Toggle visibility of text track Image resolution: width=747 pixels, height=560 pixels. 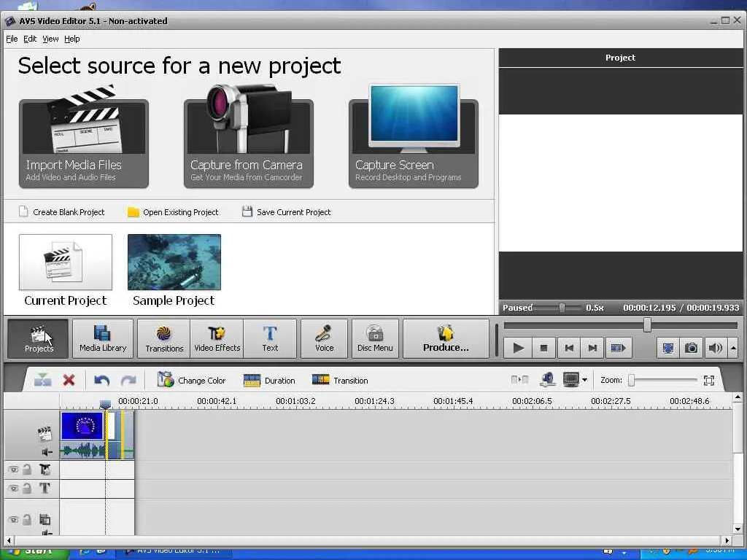13,488
